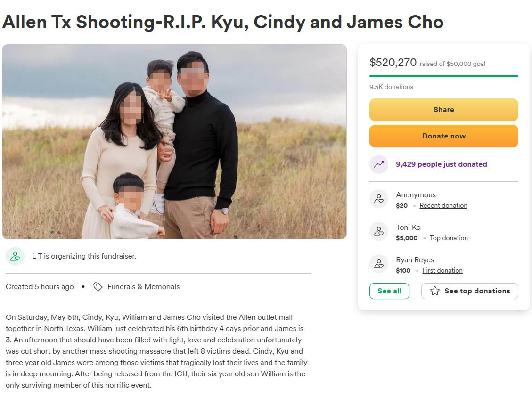532x397 pixels.
Task: Click the purple trending arrow icon
Action: pyautogui.click(x=379, y=164)
